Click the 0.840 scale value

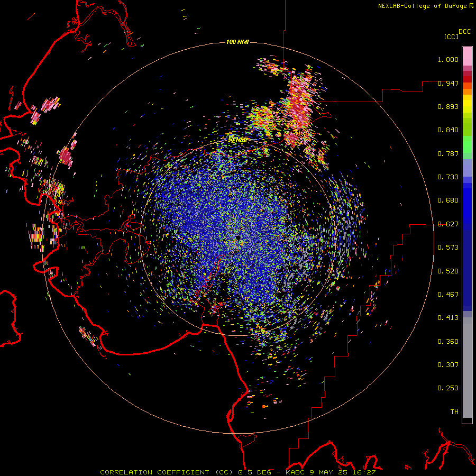click(448, 130)
